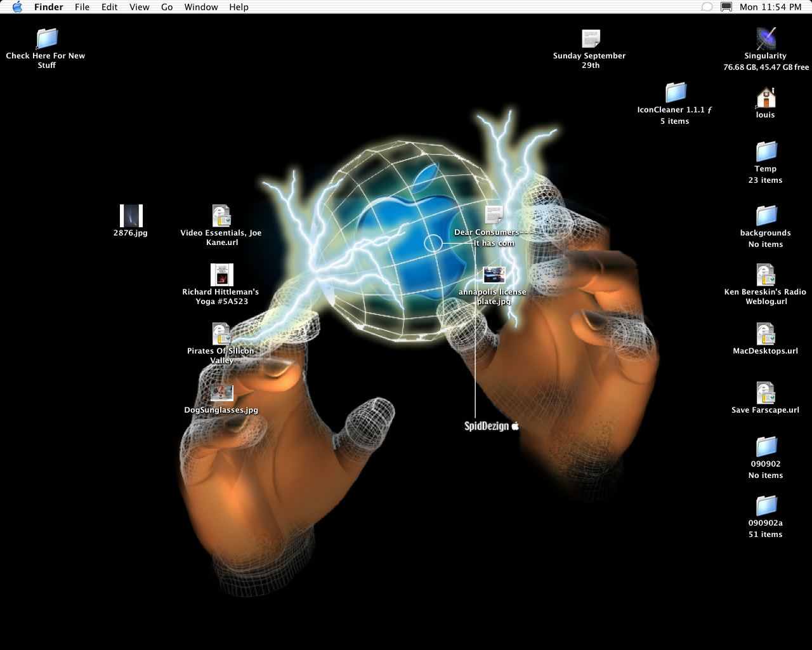Click the 'Pirates Of Silicon Valley' label
The image size is (812, 650).
(x=221, y=355)
